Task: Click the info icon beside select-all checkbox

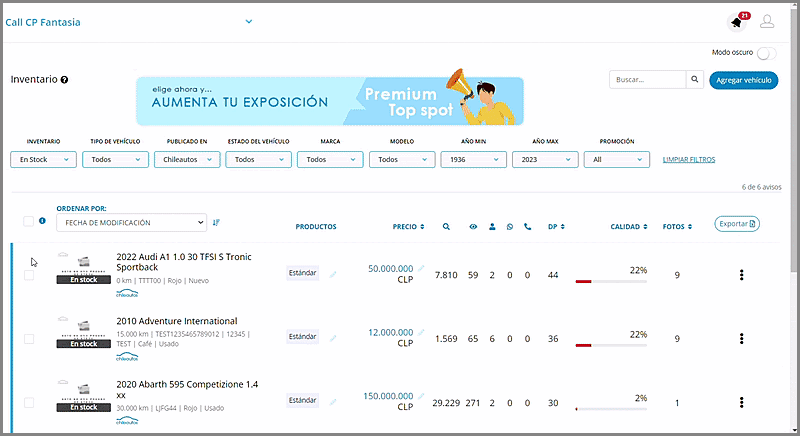Action: 42,221
